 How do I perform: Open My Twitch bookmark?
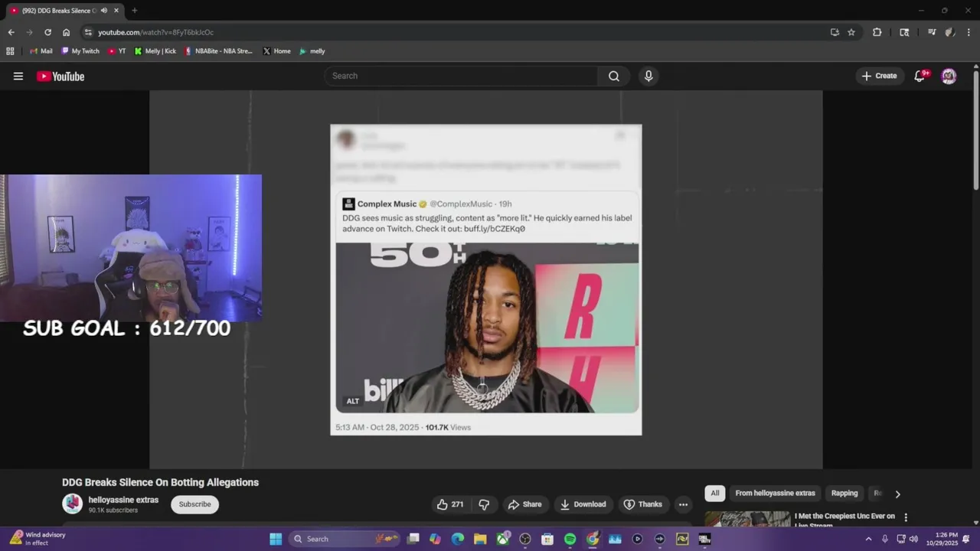tap(80, 51)
